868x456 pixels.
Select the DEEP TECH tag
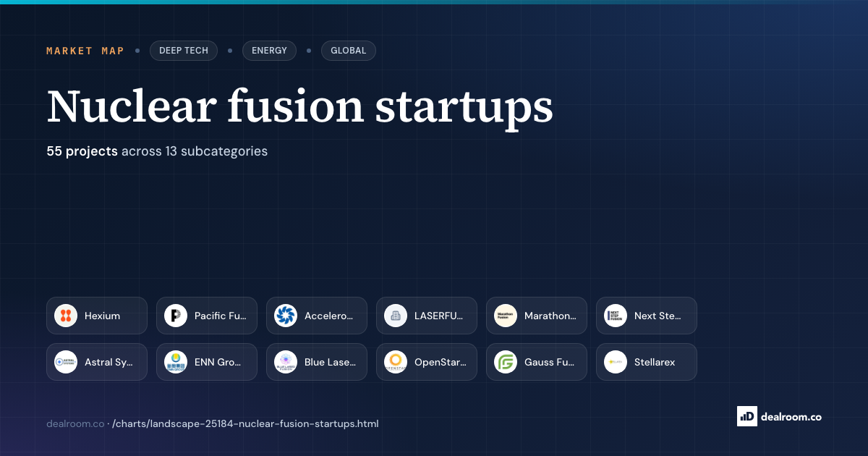click(x=184, y=51)
